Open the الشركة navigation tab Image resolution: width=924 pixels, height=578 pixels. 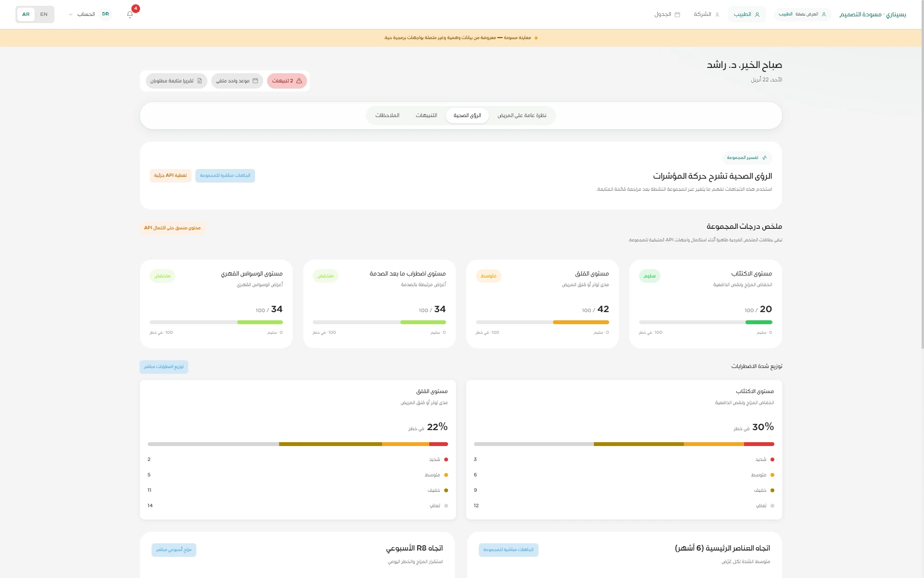[706, 14]
